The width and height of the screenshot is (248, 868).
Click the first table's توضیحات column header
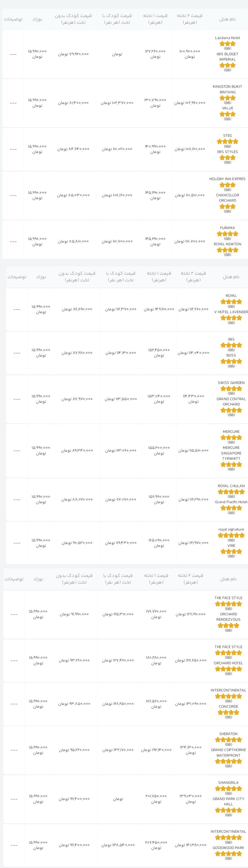[13, 19]
